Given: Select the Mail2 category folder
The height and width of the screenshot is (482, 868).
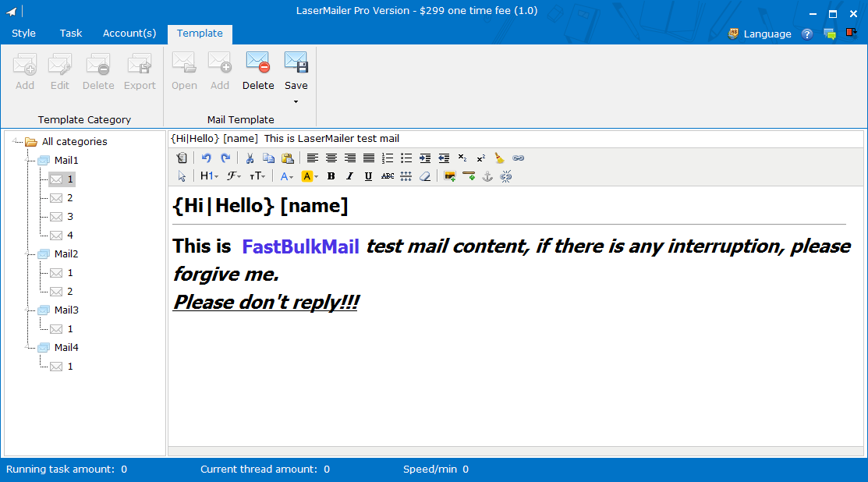Looking at the screenshot, I should tap(58, 254).
